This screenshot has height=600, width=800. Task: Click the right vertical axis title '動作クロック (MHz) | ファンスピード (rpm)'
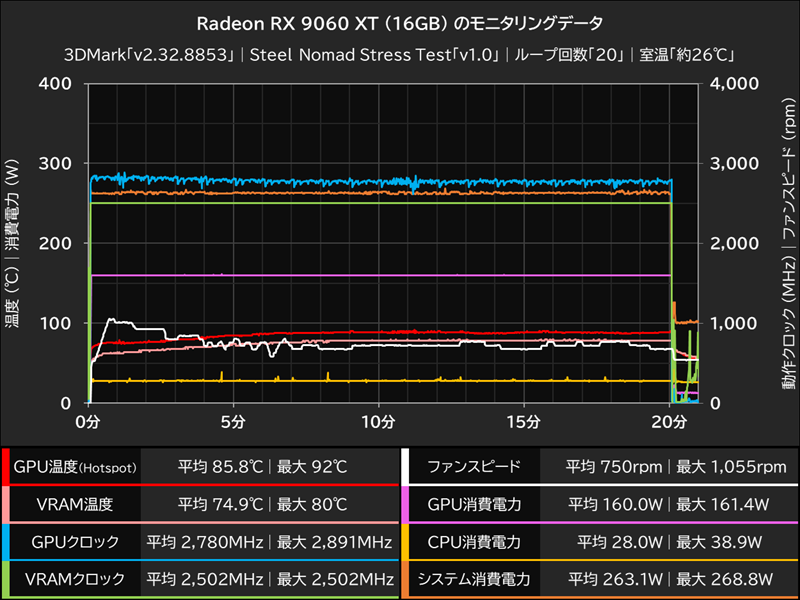[788, 243]
